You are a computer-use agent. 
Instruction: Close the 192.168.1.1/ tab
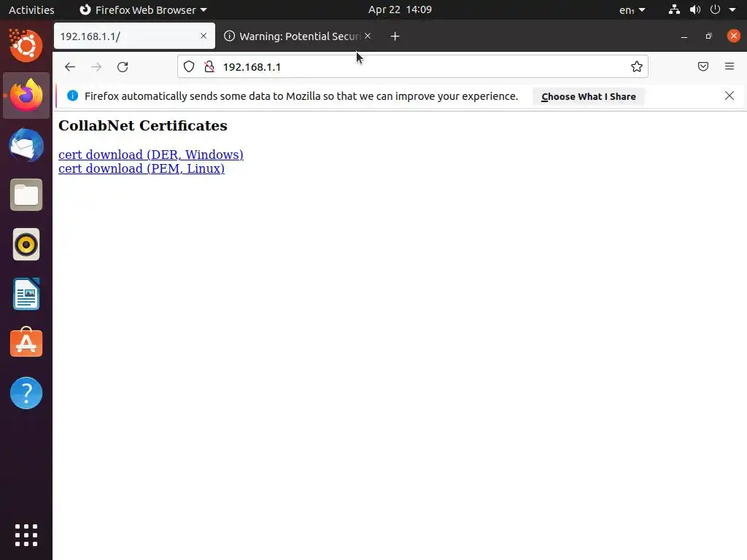point(204,36)
